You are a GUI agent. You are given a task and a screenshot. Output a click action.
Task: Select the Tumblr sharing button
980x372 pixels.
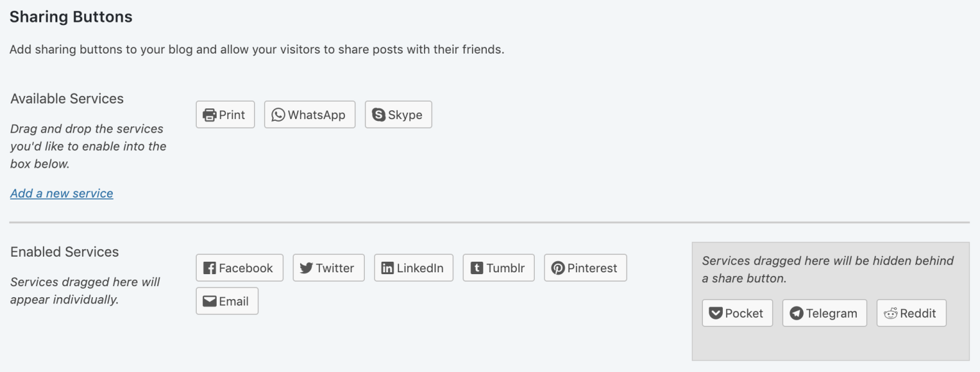[498, 267]
